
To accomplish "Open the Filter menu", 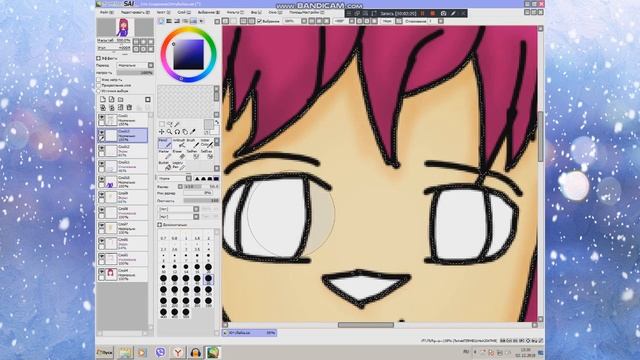I will coord(235,12).
